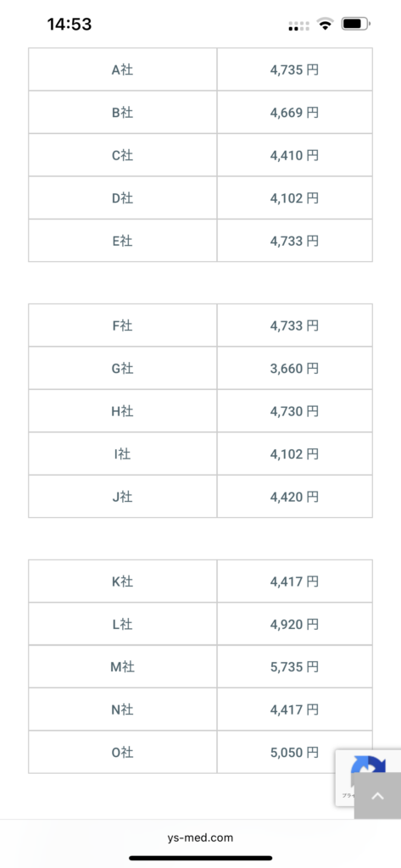Tap the 4,420 円 price for J社
This screenshot has width=401, height=868.
pyautogui.click(x=295, y=497)
